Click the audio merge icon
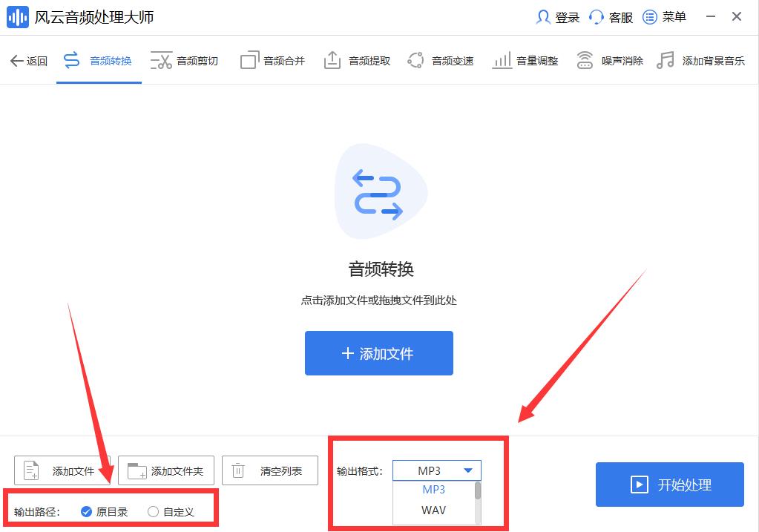This screenshot has height=532, width=759. point(249,61)
